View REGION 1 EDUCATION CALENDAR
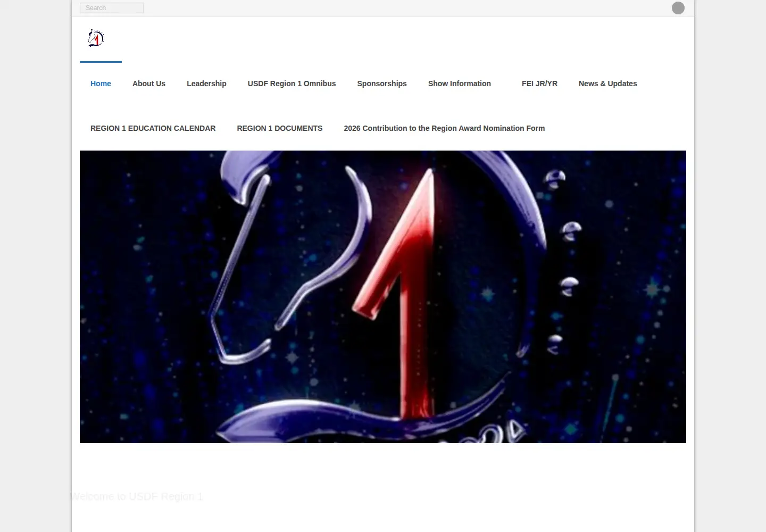Image resolution: width=766 pixels, height=532 pixels. 153,128
